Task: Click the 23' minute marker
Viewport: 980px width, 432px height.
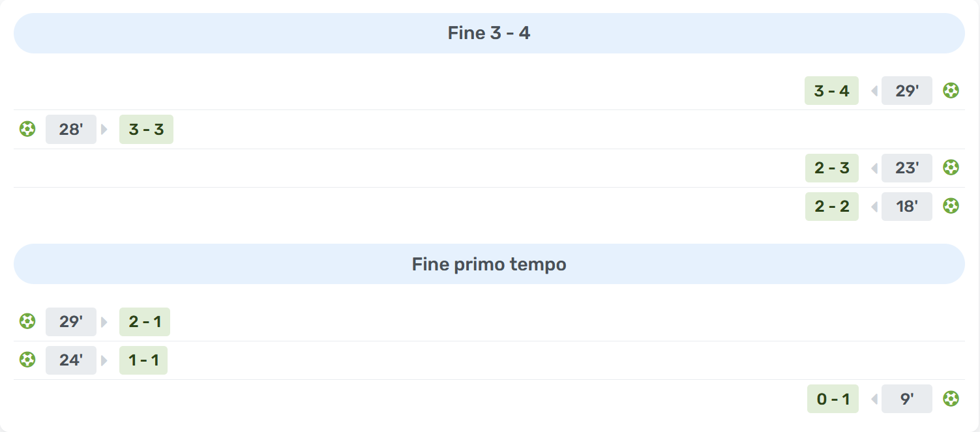Action: click(x=906, y=168)
